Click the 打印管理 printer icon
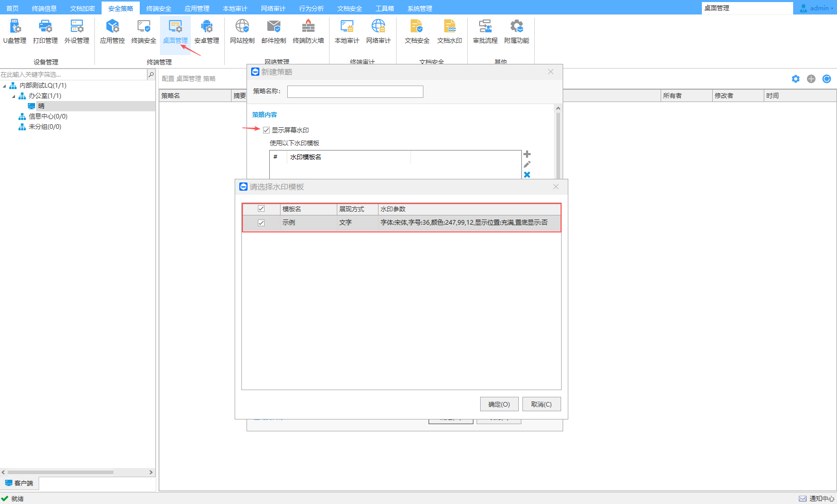 coord(45,26)
